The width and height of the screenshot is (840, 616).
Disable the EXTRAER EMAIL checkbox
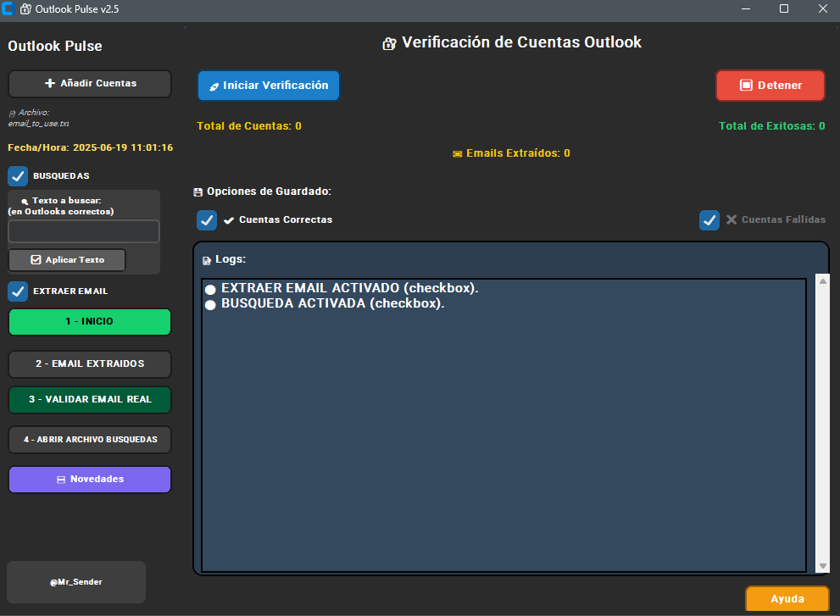click(18, 291)
